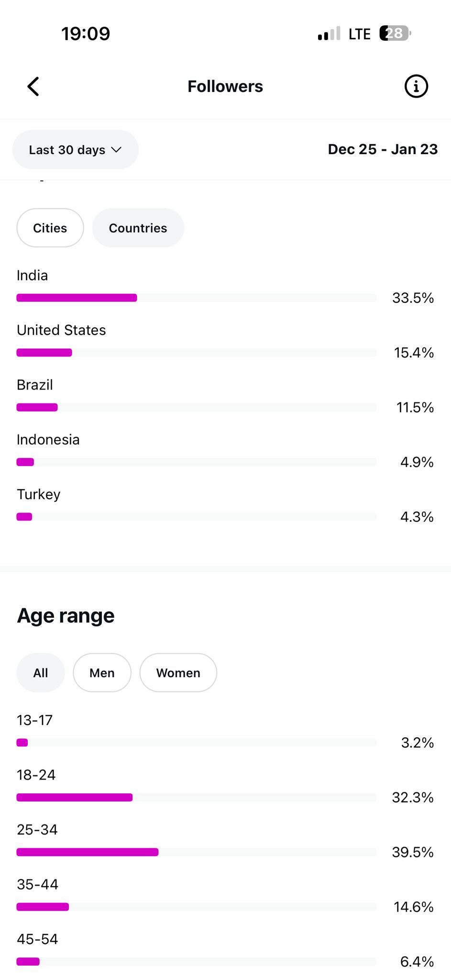Filter age range by Men

coord(102,673)
